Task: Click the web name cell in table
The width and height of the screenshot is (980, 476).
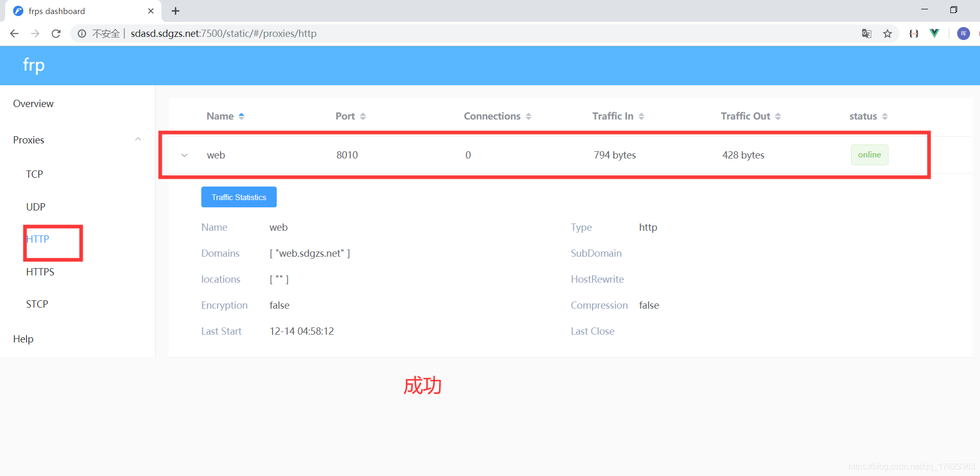Action: pyautogui.click(x=216, y=155)
